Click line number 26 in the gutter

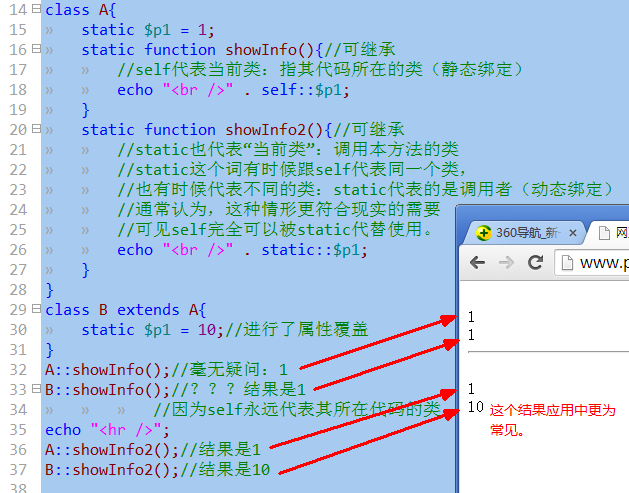tap(18, 250)
